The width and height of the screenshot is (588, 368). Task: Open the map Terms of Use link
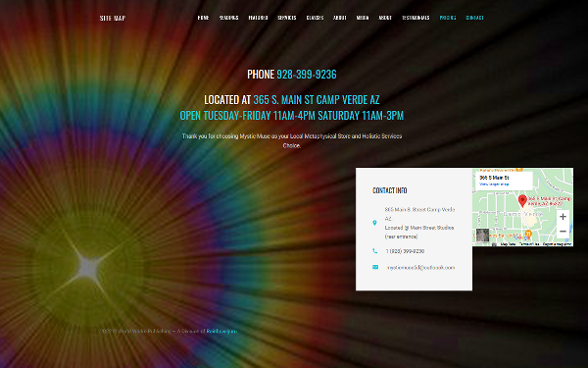529,244
